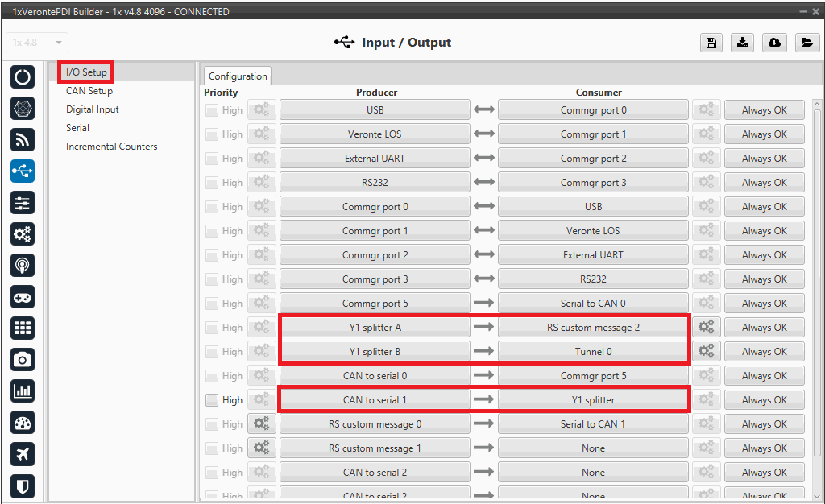Toggle High priority checkbox for USB row
Screen dimensions: 825x504
[x=212, y=110]
